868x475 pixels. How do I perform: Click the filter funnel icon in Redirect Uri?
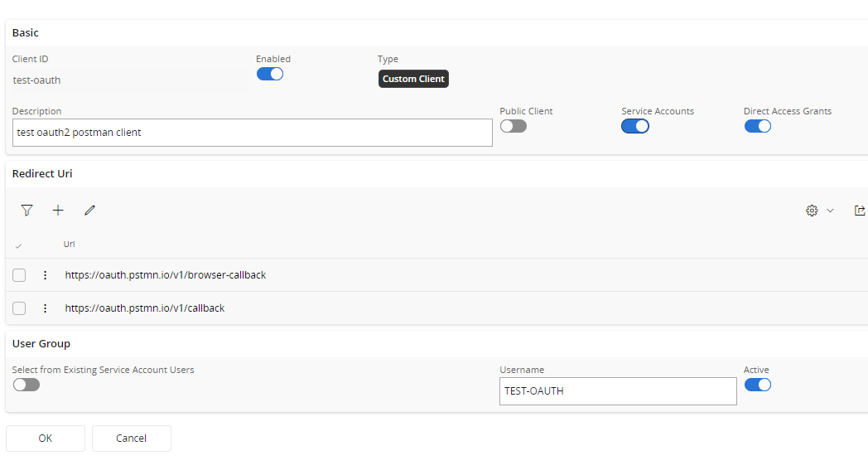coord(27,211)
